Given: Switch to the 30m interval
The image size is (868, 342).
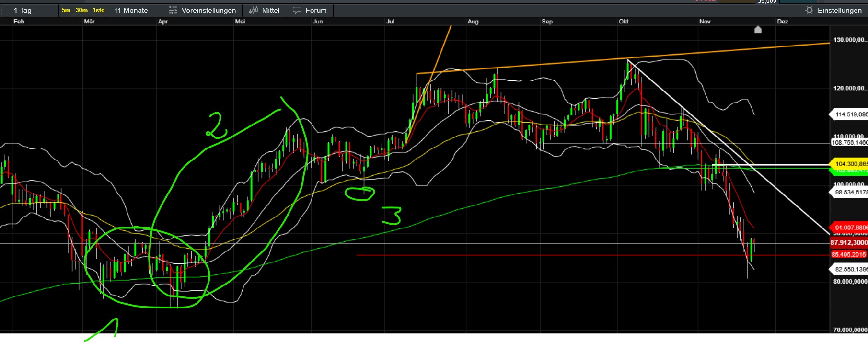Looking at the screenshot, I should click(x=81, y=10).
